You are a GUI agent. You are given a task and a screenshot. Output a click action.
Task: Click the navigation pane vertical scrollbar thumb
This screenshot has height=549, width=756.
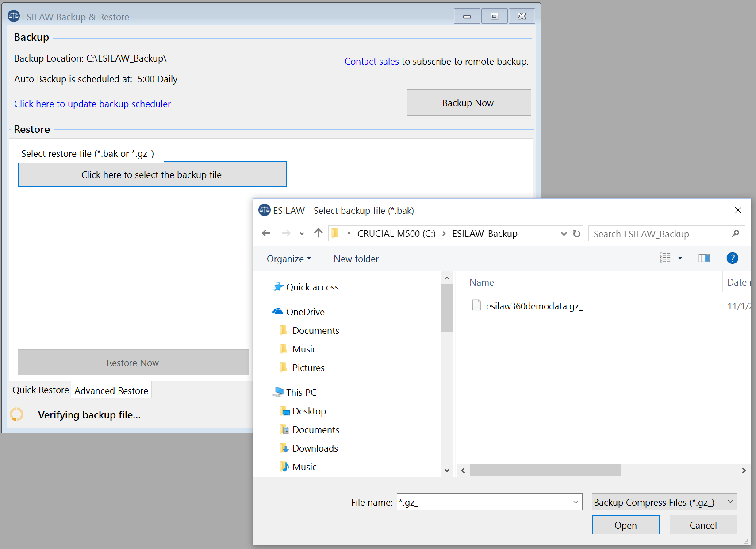tap(447, 308)
